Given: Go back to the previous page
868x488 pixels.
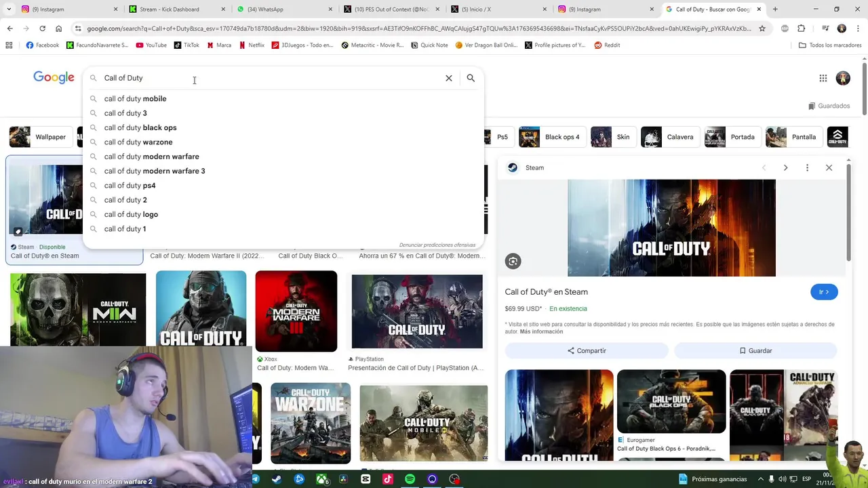Looking at the screenshot, I should [9, 28].
